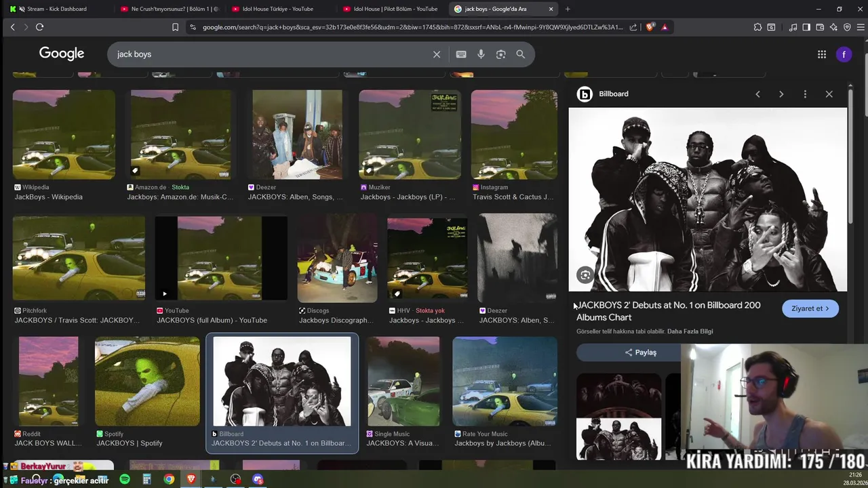Switch to the Idol House Türkiye tab
Screen dimensions: 868x488
[278, 9]
